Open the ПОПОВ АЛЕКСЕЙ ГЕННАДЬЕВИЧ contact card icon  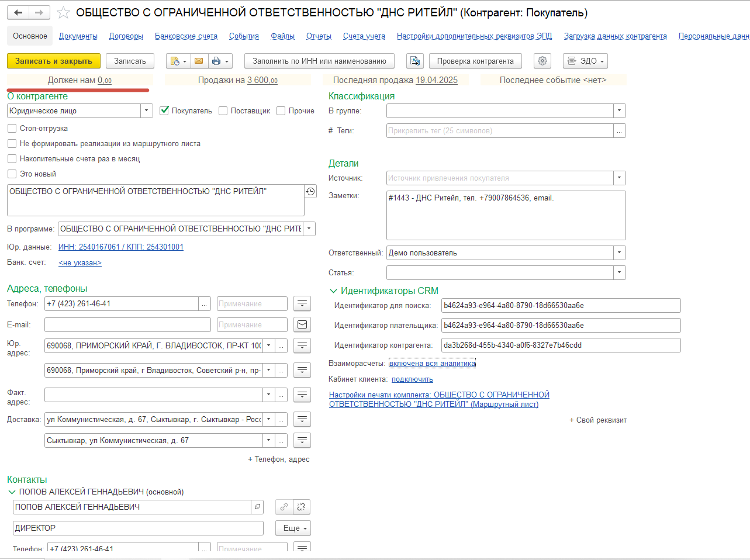click(x=257, y=507)
